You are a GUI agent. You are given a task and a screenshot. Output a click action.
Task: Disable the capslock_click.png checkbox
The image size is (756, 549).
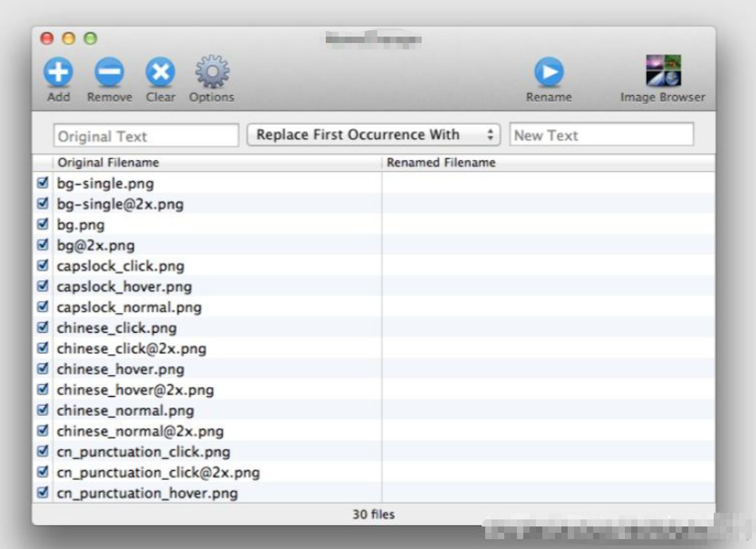tap(42, 266)
